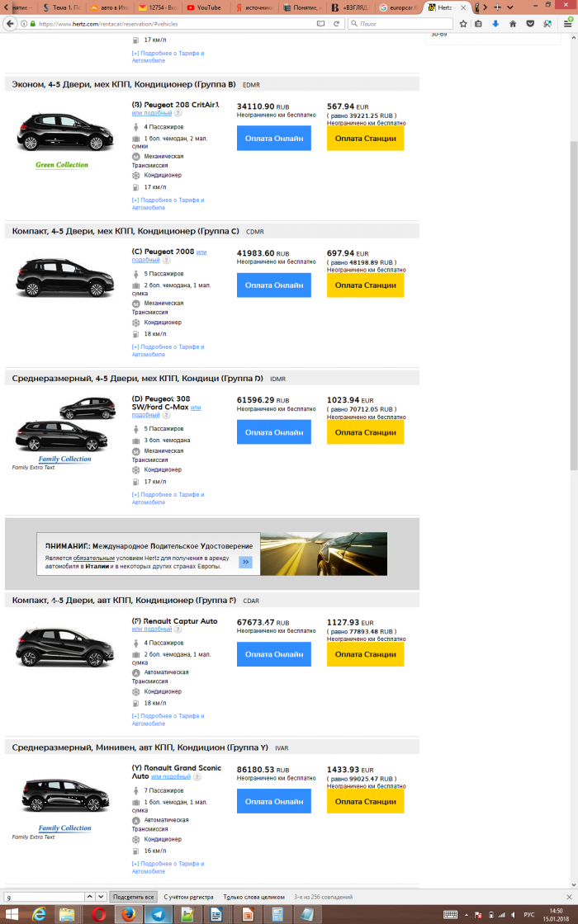Switch to the YouTube tab

pos(204,7)
